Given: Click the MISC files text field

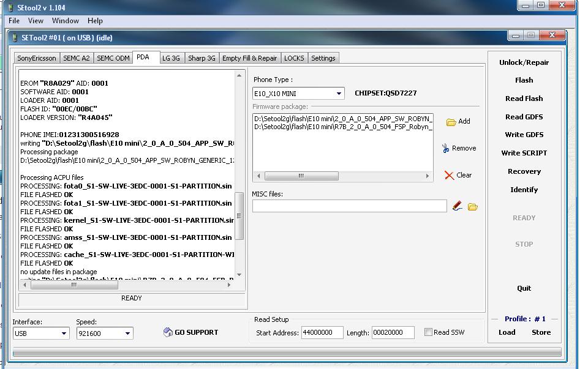Looking at the screenshot, I should point(350,206).
